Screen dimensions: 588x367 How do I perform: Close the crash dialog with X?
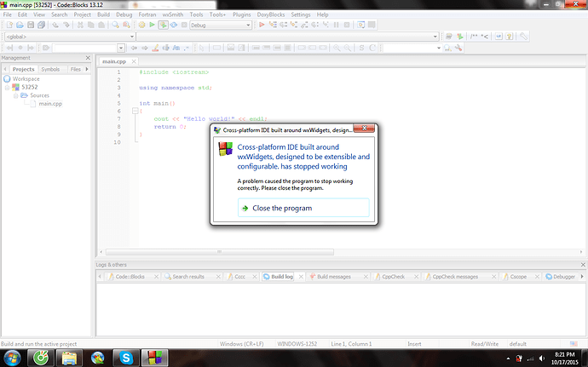[364, 129]
